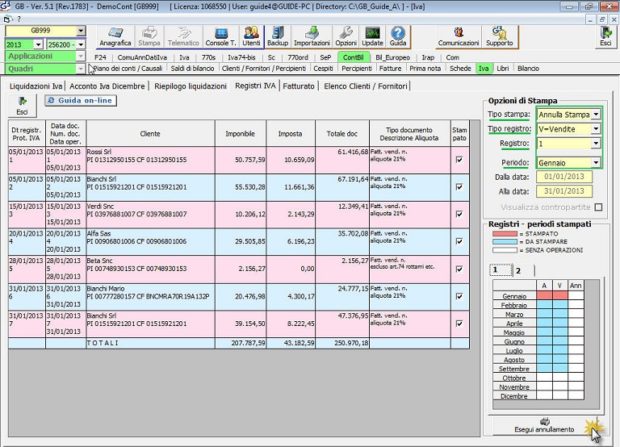620x447 pixels.
Task: Click the Alla data field
Action: 564,191
